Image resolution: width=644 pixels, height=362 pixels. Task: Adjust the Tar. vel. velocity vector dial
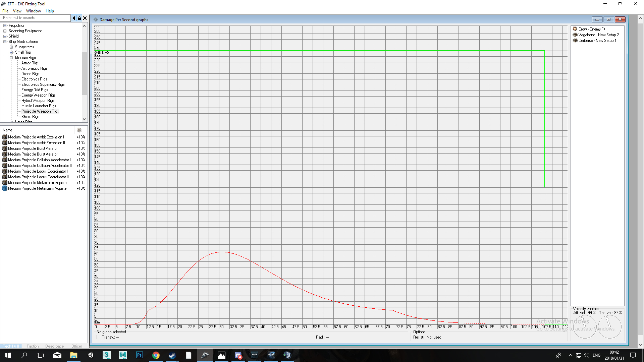click(610, 327)
